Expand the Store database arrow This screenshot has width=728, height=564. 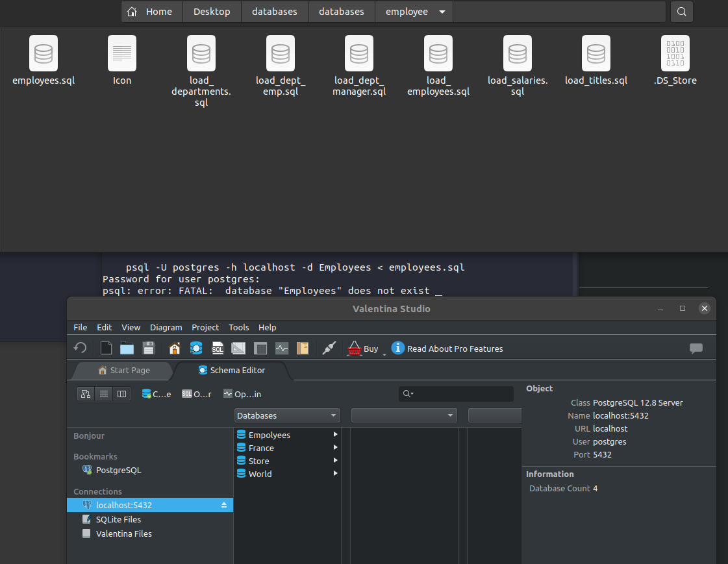335,461
